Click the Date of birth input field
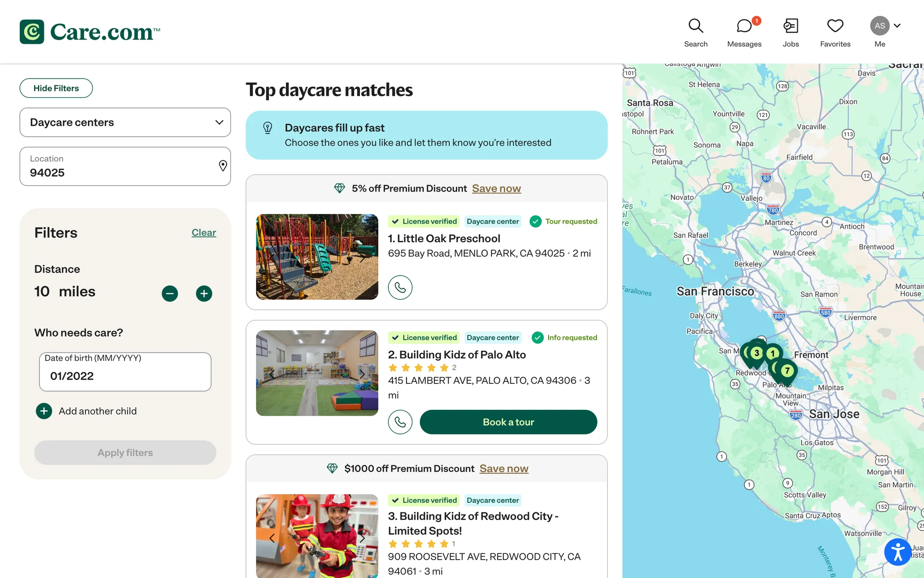Screen dimensions: 924x578 pyautogui.click(x=125, y=376)
